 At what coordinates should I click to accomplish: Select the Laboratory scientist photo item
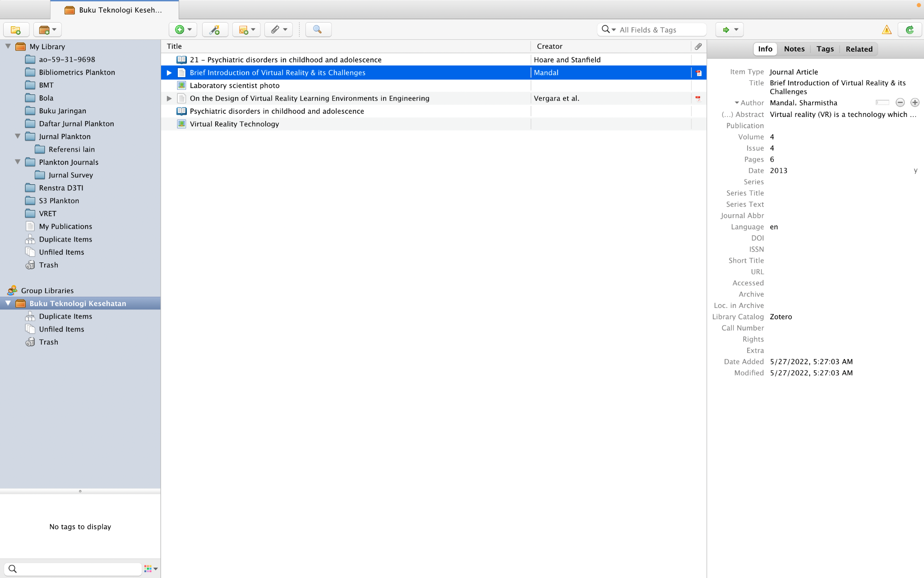tap(434, 85)
